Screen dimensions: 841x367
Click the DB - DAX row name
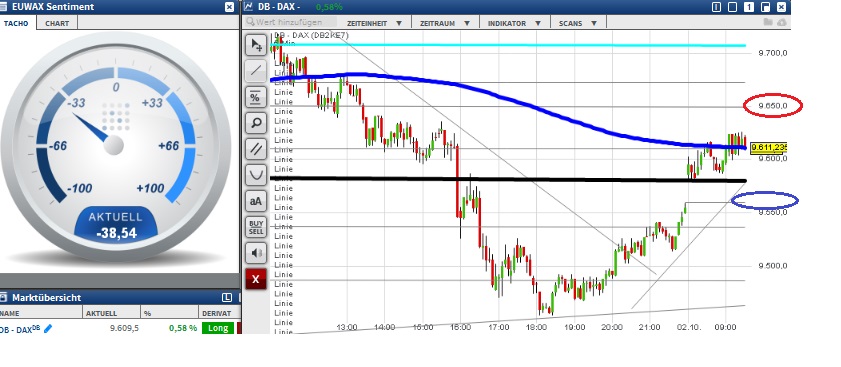click(x=20, y=328)
